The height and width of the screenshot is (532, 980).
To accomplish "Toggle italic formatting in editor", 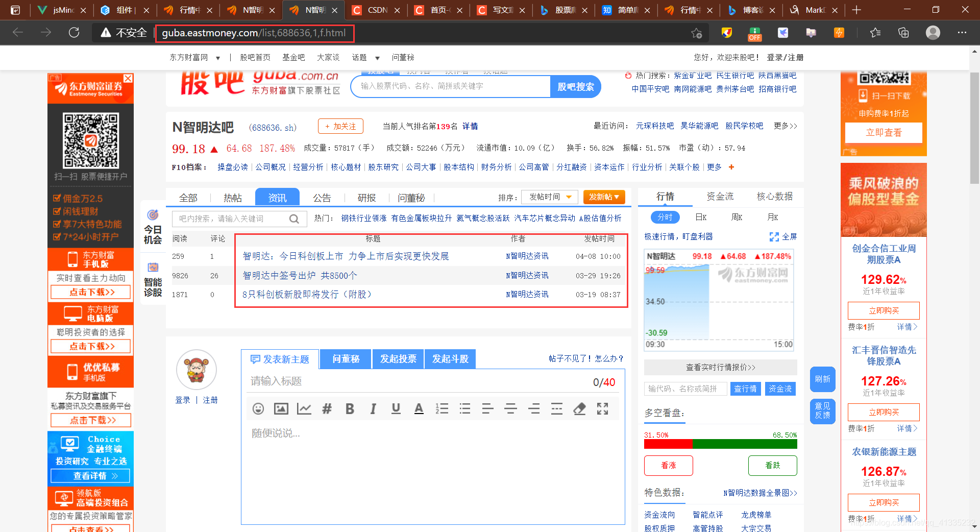I will pyautogui.click(x=373, y=408).
